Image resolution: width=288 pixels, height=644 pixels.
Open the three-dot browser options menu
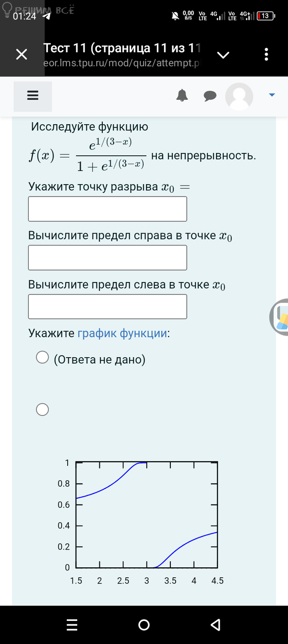pos(266,55)
